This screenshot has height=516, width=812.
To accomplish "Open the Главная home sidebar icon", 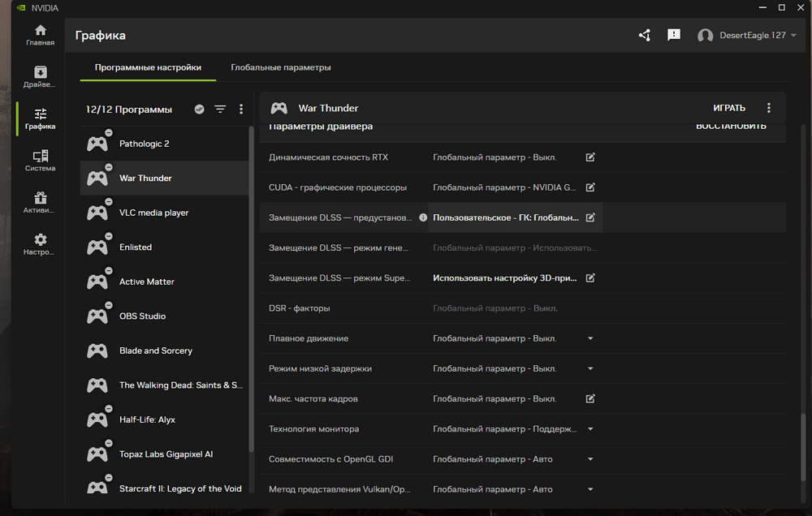I will point(41,35).
